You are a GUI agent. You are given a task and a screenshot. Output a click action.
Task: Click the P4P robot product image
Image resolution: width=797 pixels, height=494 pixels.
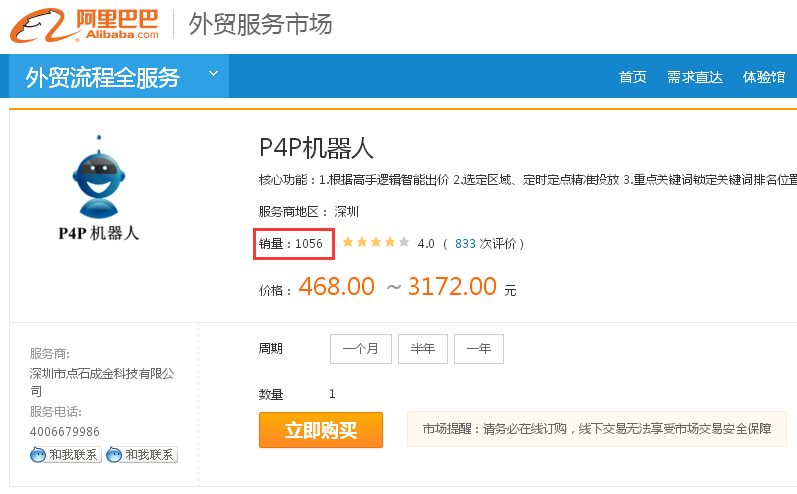click(x=99, y=188)
